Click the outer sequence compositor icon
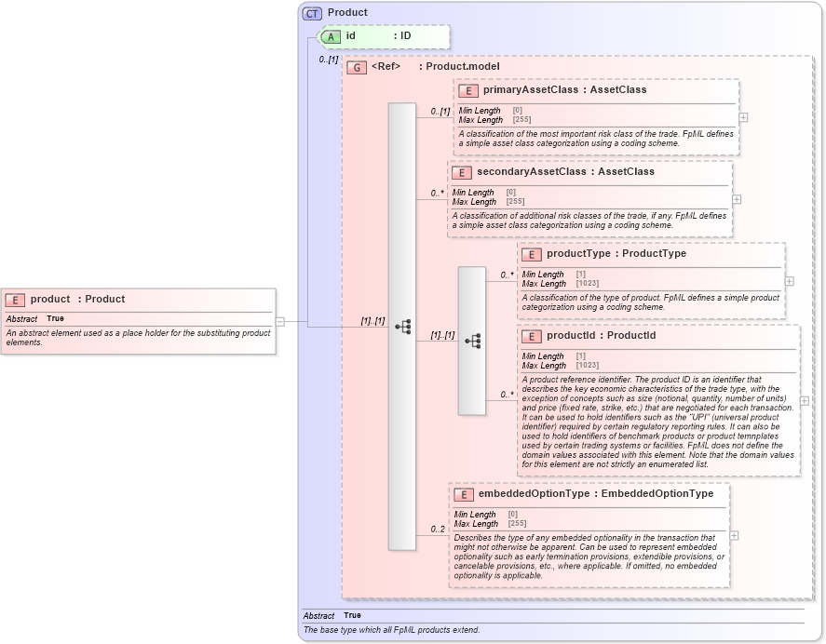The width and height of the screenshot is (826, 644). pos(401,326)
